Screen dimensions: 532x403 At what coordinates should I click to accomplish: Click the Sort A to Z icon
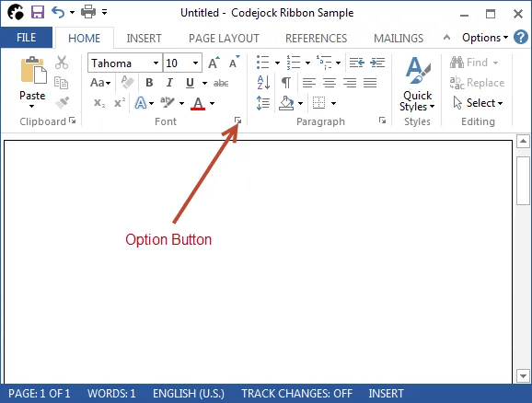tap(263, 83)
